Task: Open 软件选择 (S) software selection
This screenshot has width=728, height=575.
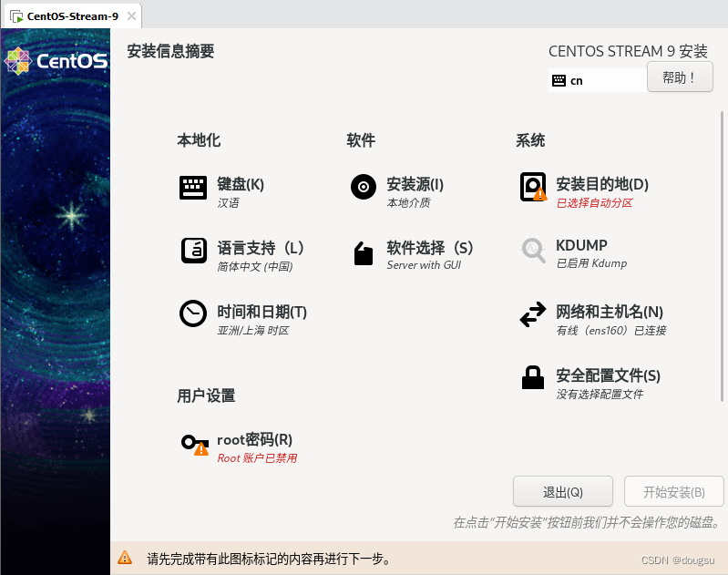Action: click(x=430, y=248)
